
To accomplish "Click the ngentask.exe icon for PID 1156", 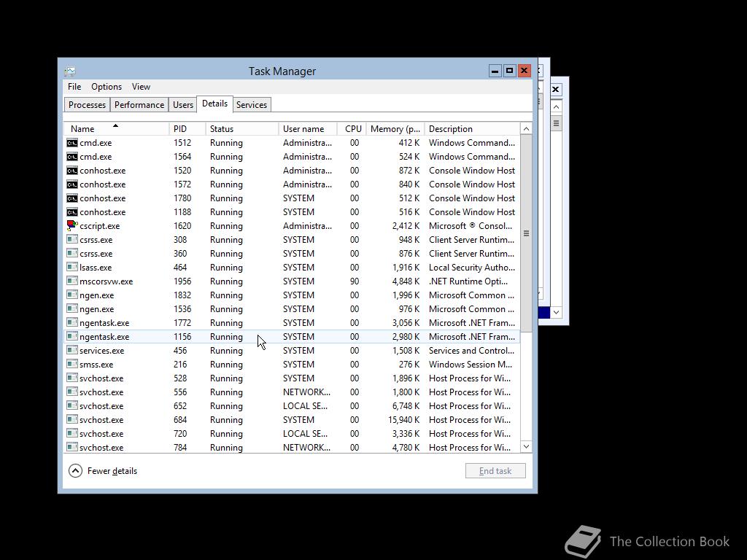I will [72, 336].
